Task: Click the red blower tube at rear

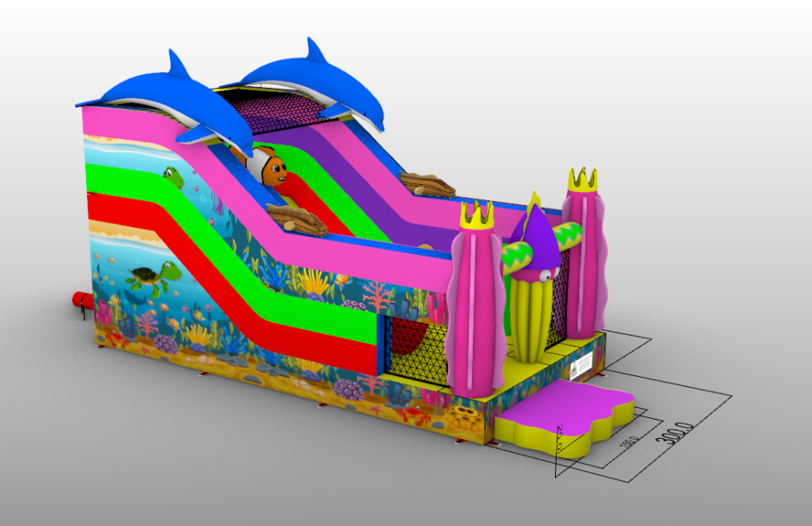Action: click(x=81, y=301)
